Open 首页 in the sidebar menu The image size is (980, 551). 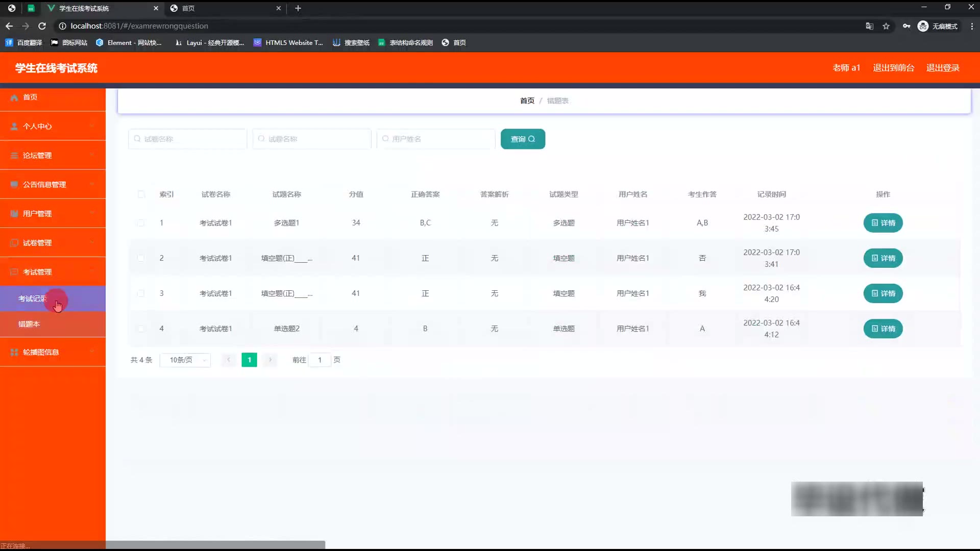pyautogui.click(x=53, y=97)
